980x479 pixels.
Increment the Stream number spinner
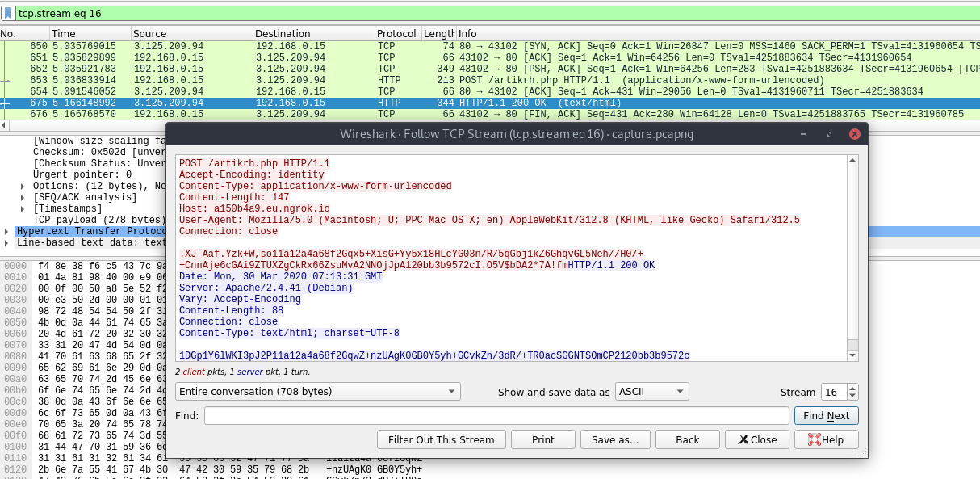[852, 388]
